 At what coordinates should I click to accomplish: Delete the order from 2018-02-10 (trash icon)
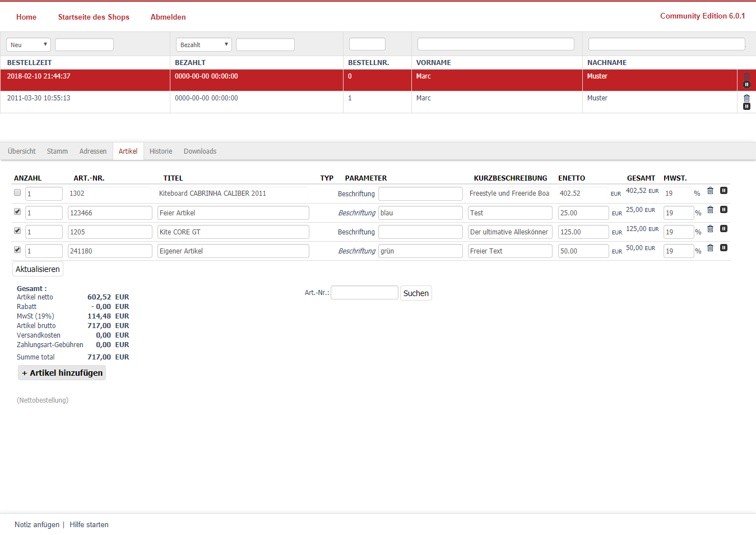click(746, 76)
